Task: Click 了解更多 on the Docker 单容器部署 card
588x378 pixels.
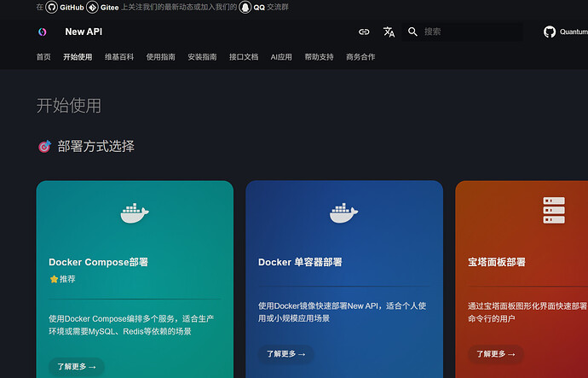Action: 286,354
